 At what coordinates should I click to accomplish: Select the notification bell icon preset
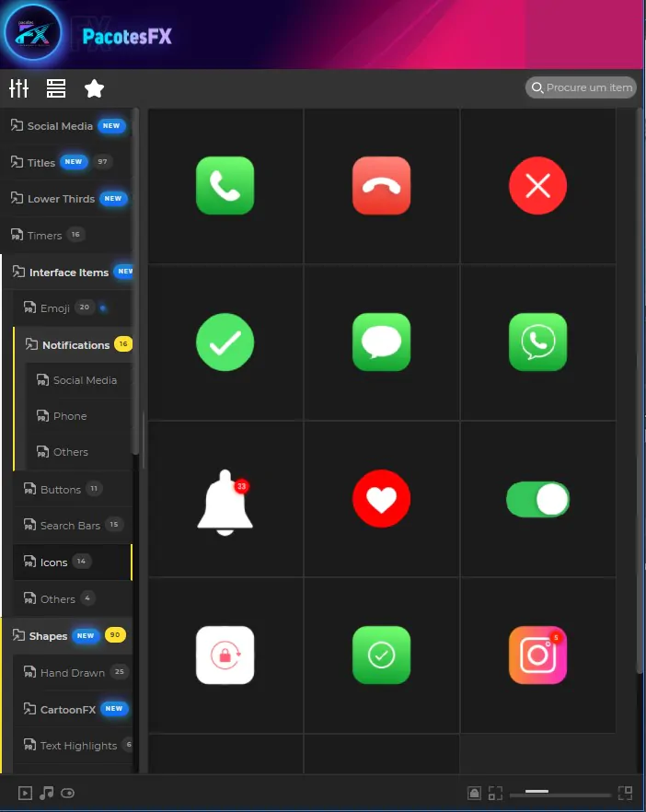pos(225,499)
